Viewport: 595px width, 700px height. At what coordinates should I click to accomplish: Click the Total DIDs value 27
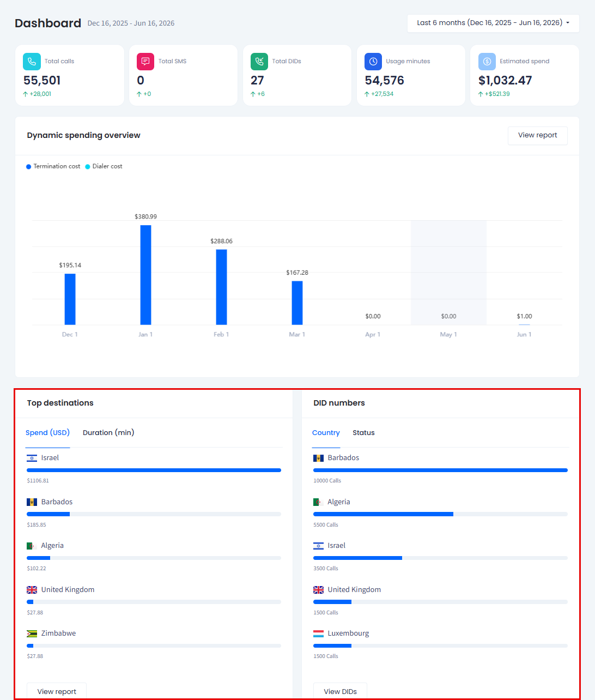coord(257,81)
